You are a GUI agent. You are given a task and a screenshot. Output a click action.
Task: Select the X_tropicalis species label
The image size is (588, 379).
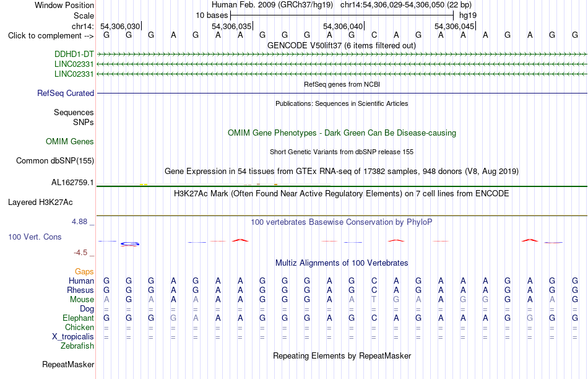(73, 337)
